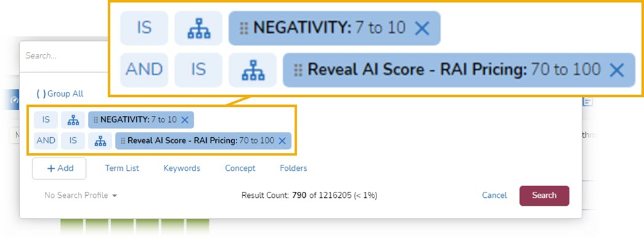Toggle the IS operator on the dialog's NEGATIVITY row
The width and height of the screenshot is (644, 238).
[46, 120]
